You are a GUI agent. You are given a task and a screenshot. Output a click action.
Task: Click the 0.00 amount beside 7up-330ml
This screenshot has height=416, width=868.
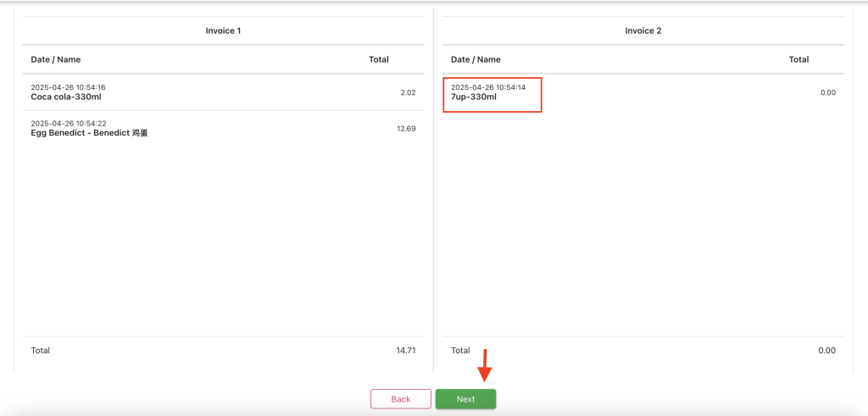827,92
